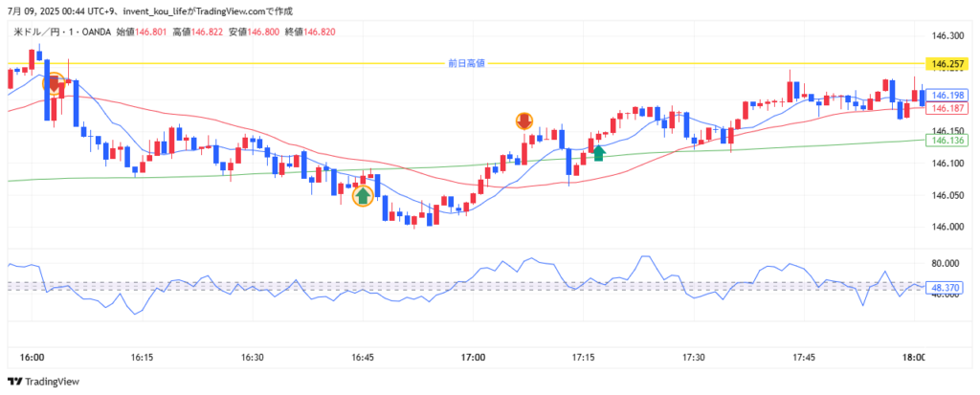Click the 146.000 price axis value
Screen dimensions: 980x395
pos(946,227)
